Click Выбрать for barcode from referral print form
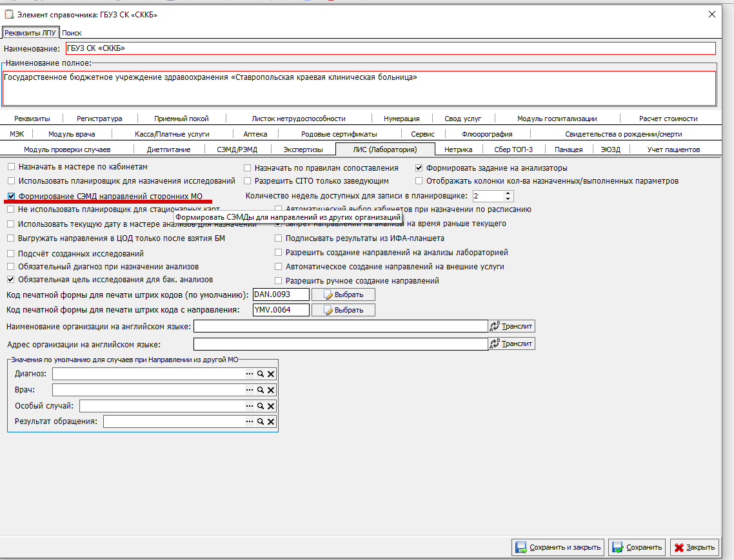 tap(343, 310)
